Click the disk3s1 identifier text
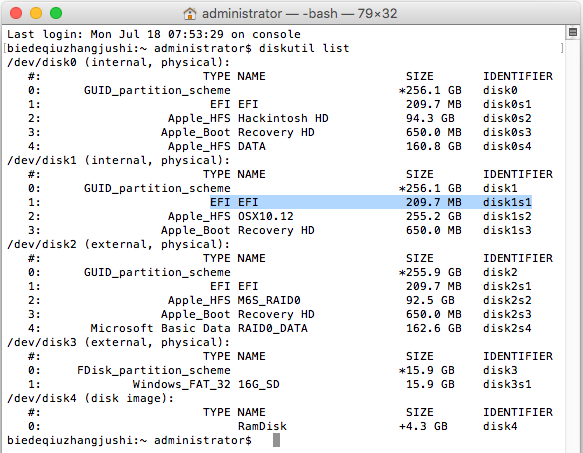The width and height of the screenshot is (583, 453). (507, 384)
